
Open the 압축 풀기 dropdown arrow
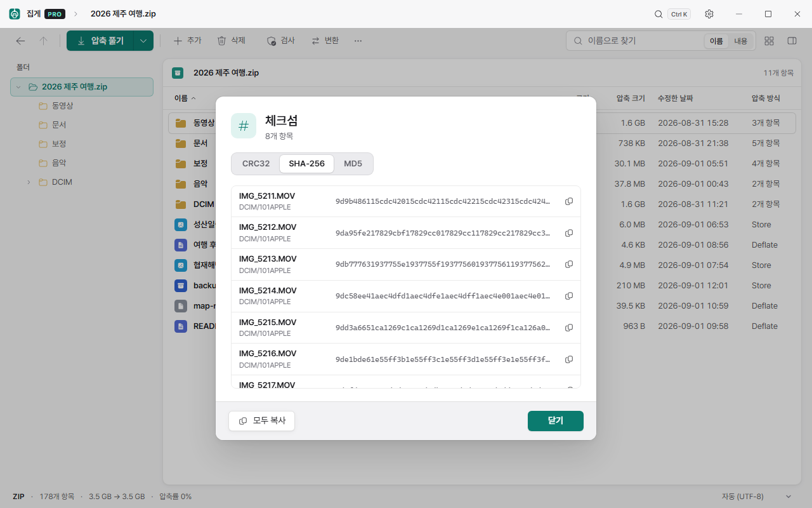coord(143,41)
